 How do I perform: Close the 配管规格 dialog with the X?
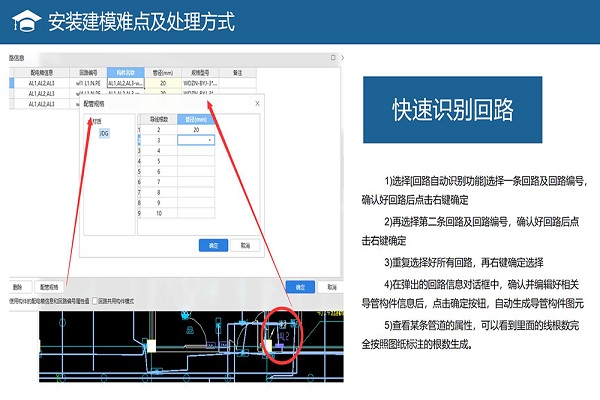coord(258,103)
